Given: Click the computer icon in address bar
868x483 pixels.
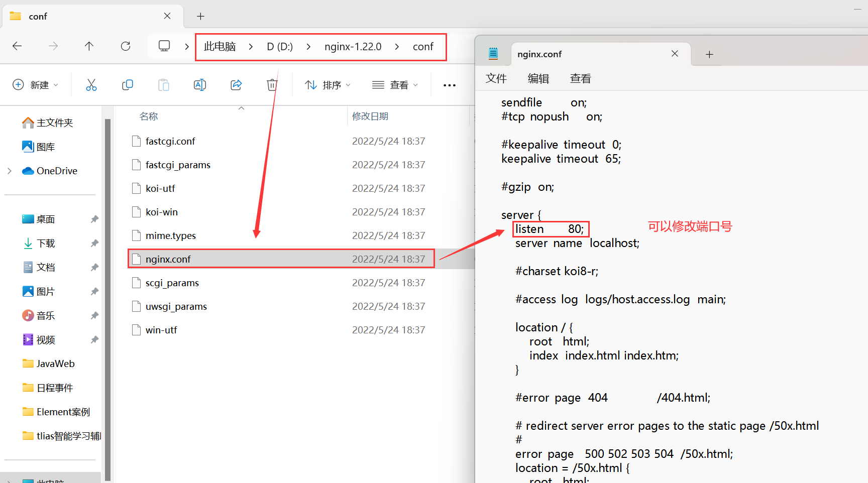Looking at the screenshot, I should point(164,46).
